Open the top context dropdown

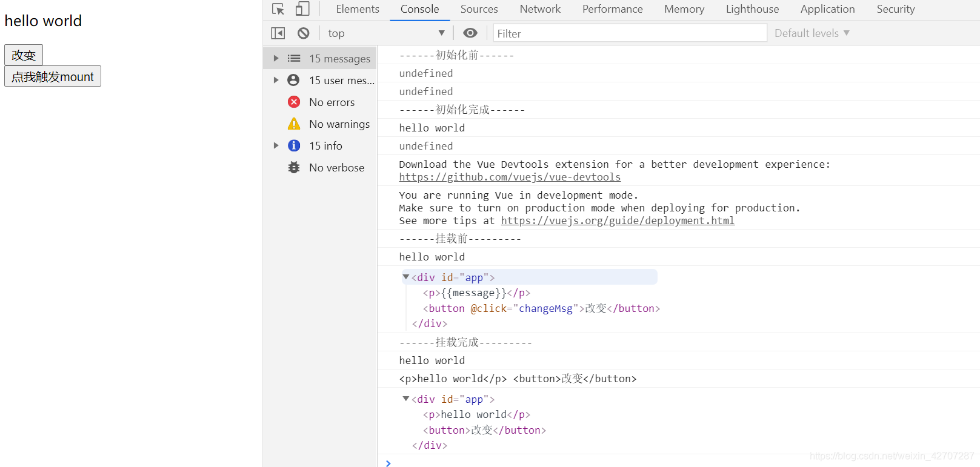pos(386,33)
